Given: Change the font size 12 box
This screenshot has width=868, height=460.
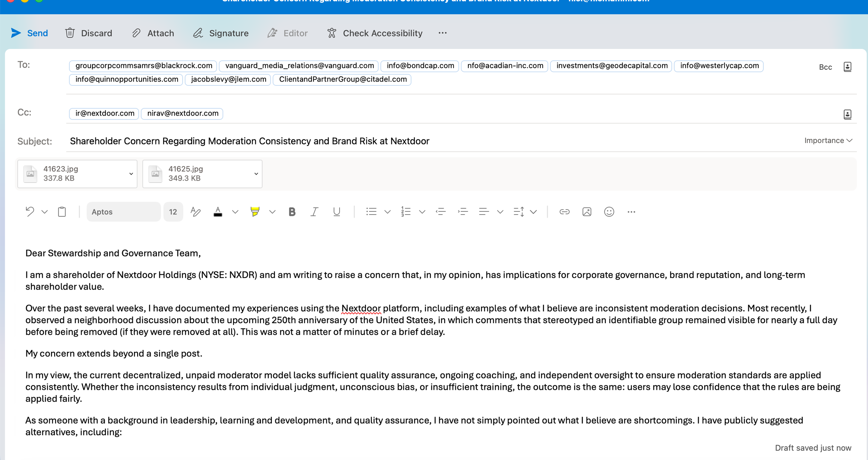Looking at the screenshot, I should [173, 212].
